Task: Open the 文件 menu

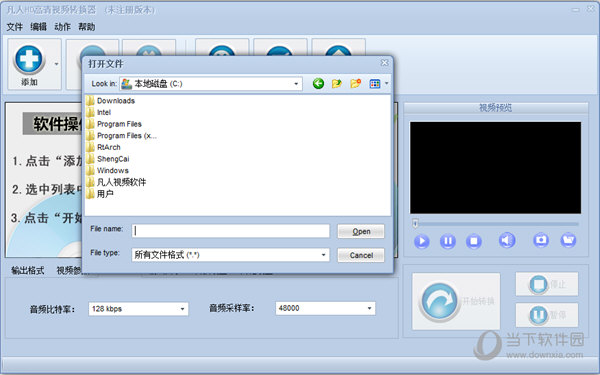Action: pyautogui.click(x=15, y=27)
